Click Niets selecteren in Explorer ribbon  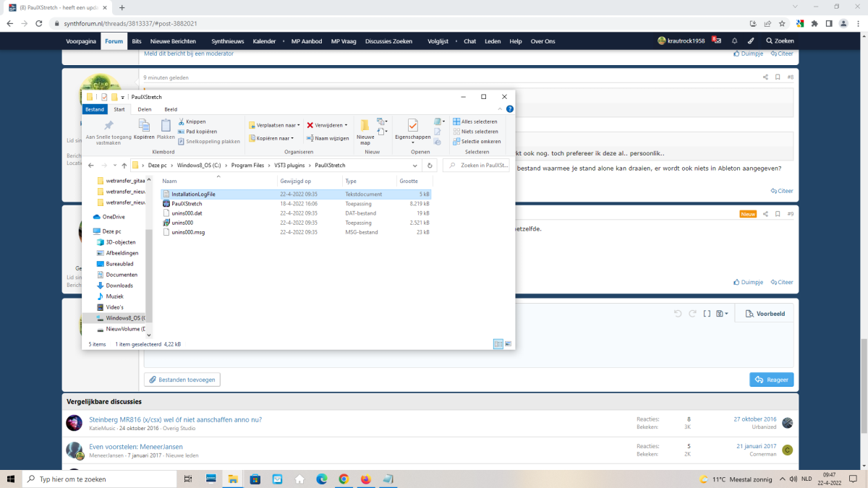(475, 132)
